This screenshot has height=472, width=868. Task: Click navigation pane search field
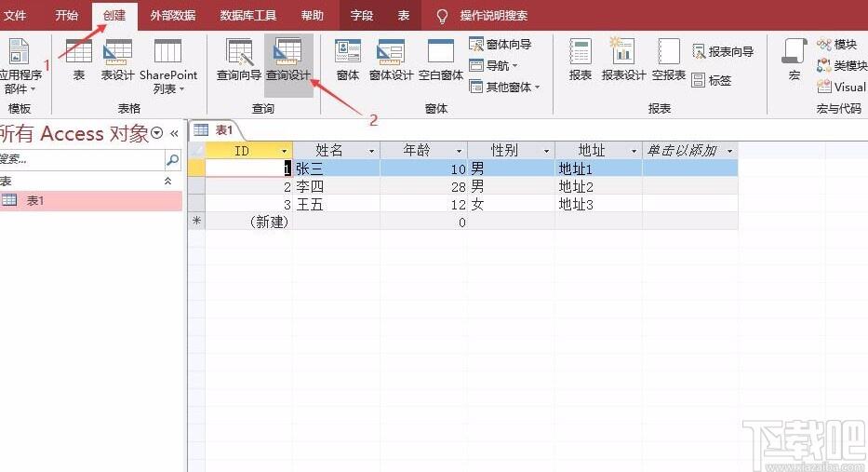82,159
